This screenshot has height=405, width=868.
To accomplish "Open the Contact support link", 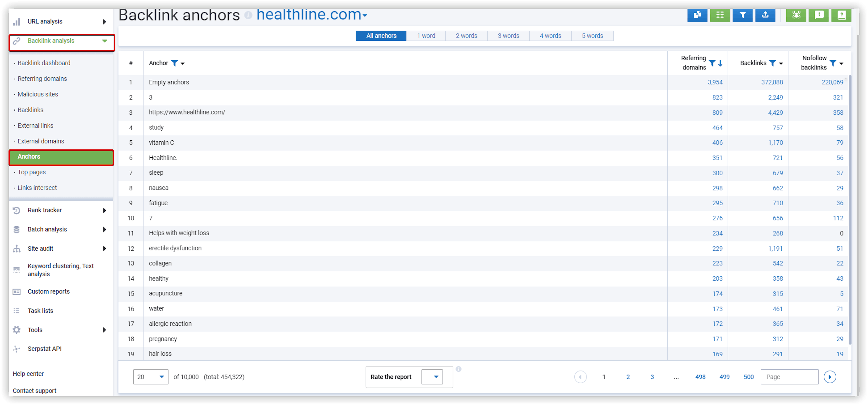I will pyautogui.click(x=34, y=391).
